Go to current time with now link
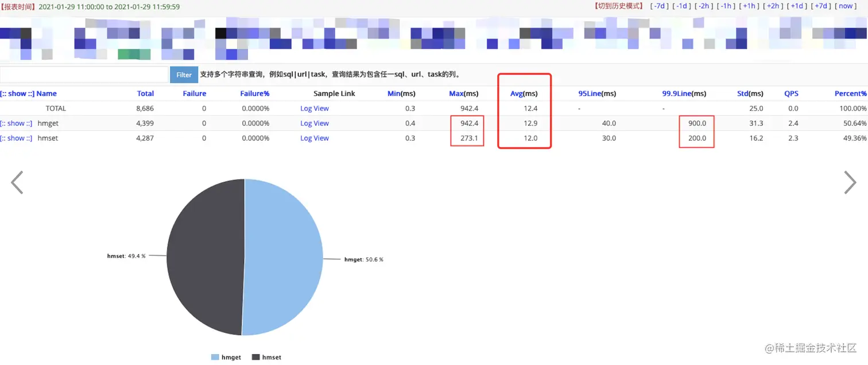868x365 pixels. coord(846,6)
